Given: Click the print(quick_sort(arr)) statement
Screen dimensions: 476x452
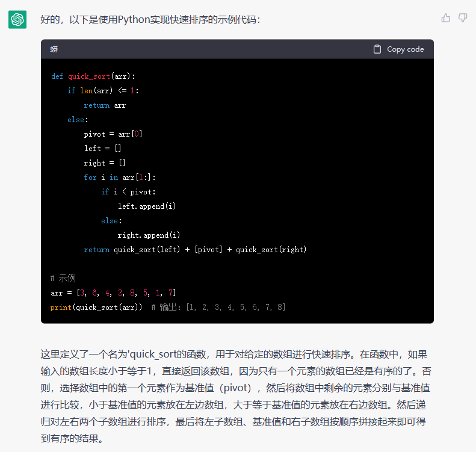Looking at the screenshot, I should pyautogui.click(x=96, y=307).
